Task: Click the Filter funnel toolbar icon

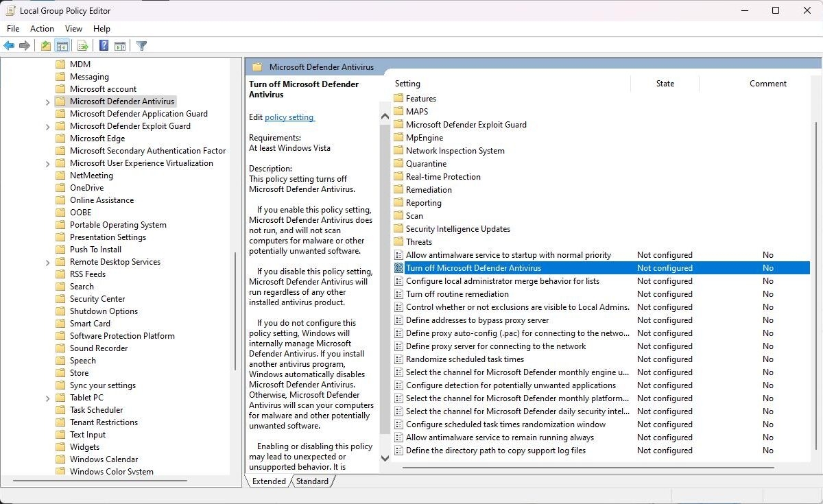Action: point(141,46)
